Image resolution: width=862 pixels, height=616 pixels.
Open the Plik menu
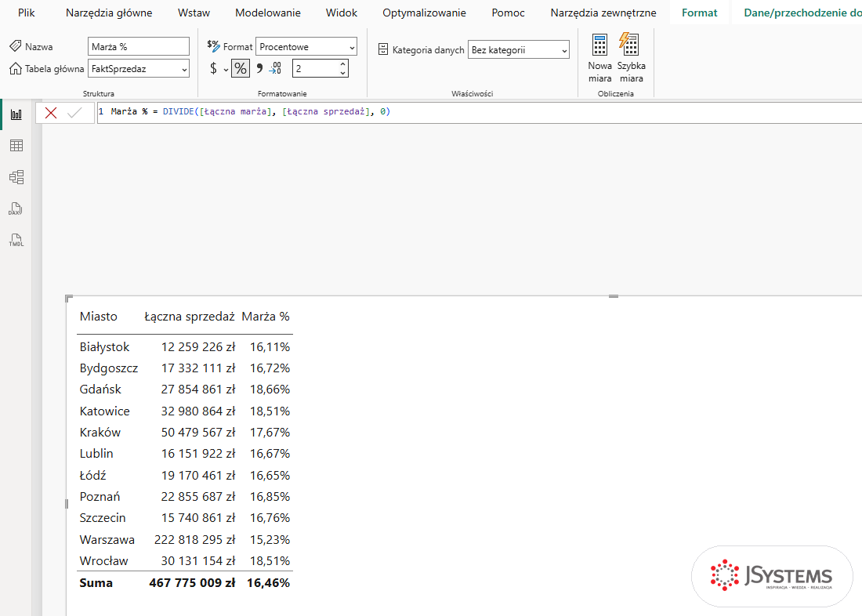[x=26, y=13]
